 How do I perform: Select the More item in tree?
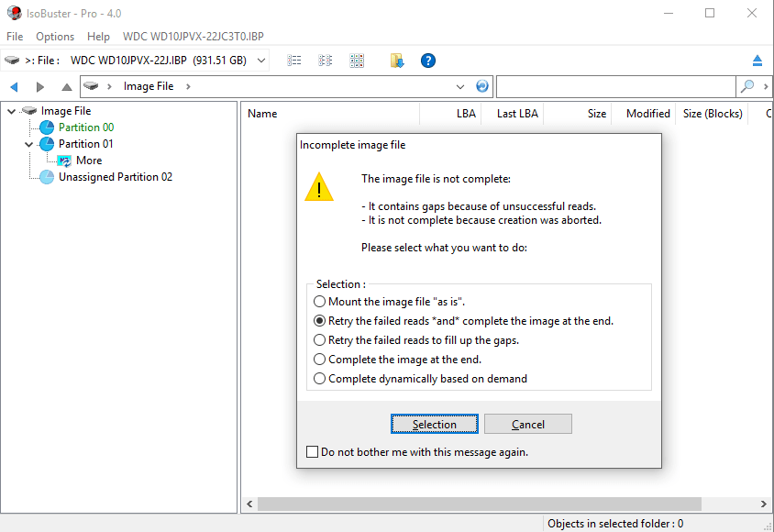[x=89, y=161]
